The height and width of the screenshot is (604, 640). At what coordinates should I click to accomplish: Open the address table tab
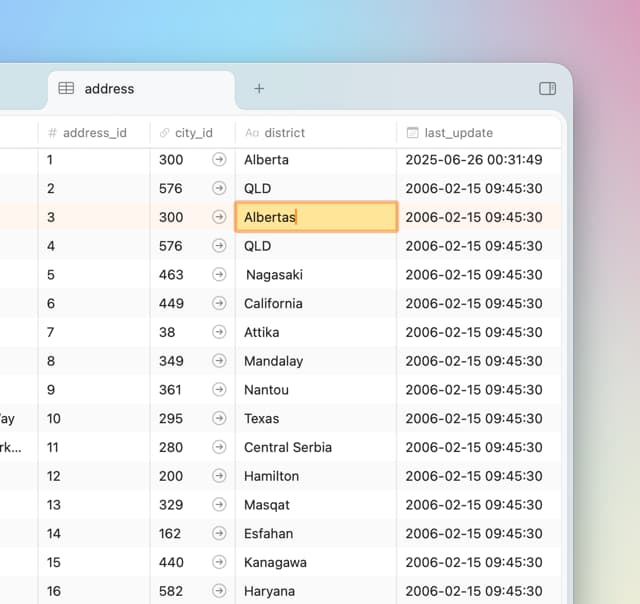pyautogui.click(x=141, y=89)
